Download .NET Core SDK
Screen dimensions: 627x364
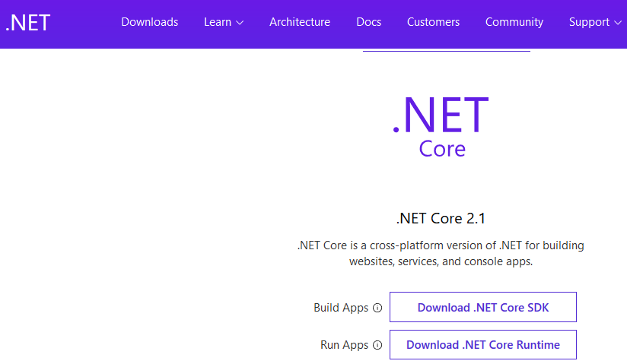click(483, 307)
